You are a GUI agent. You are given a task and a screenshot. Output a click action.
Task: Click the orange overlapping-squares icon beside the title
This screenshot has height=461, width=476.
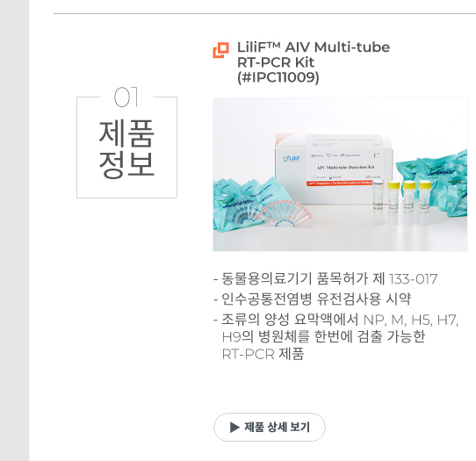pyautogui.click(x=220, y=50)
